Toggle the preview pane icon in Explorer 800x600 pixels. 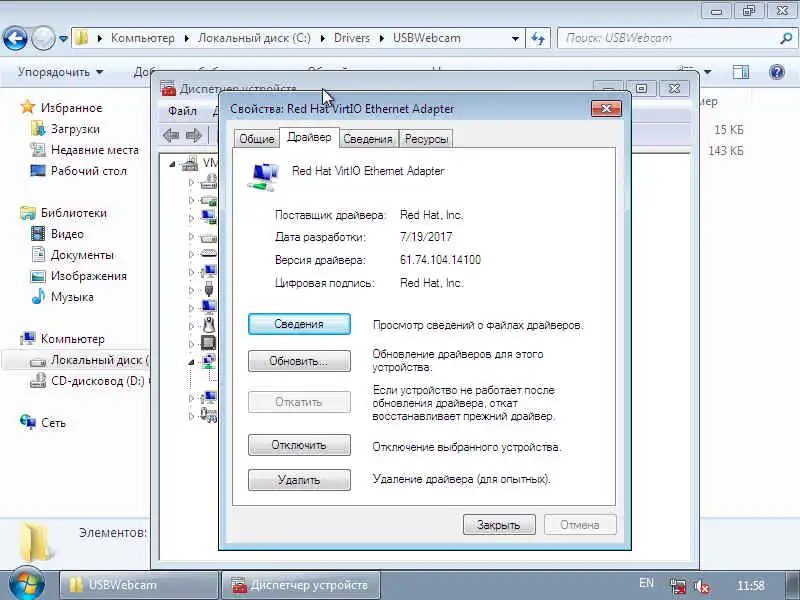tap(740, 72)
